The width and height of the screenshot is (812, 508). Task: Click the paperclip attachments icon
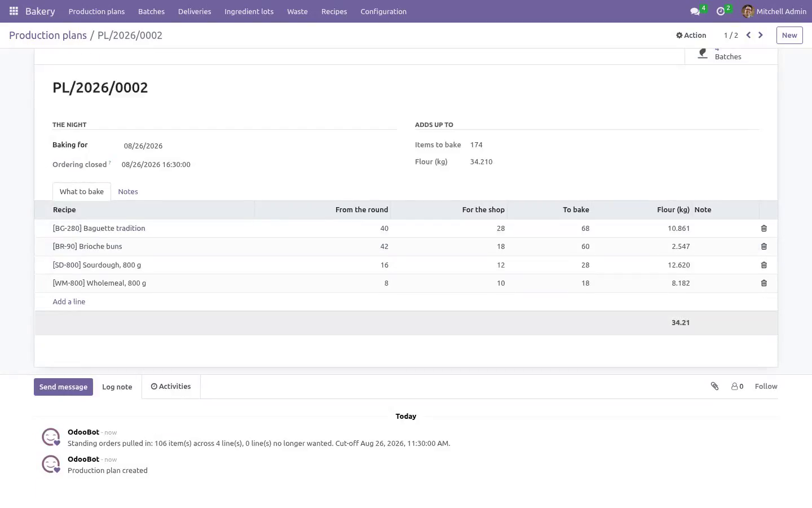[x=714, y=386]
